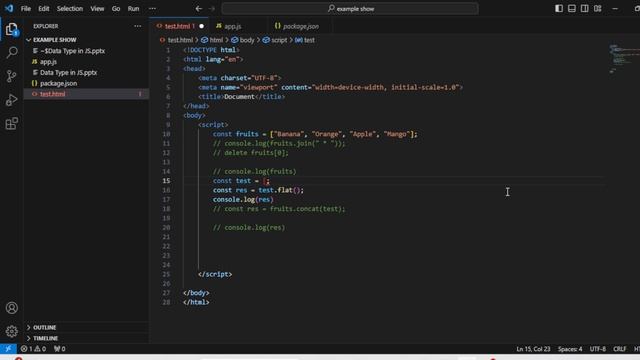This screenshot has width=640, height=360.
Task: Click test.html in the breadcrumb
Action: point(180,40)
